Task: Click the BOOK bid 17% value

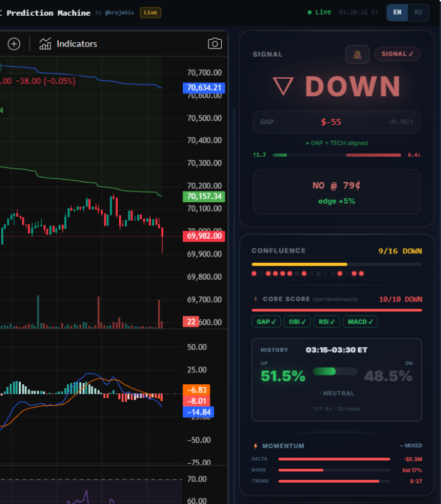Action: 412,470
